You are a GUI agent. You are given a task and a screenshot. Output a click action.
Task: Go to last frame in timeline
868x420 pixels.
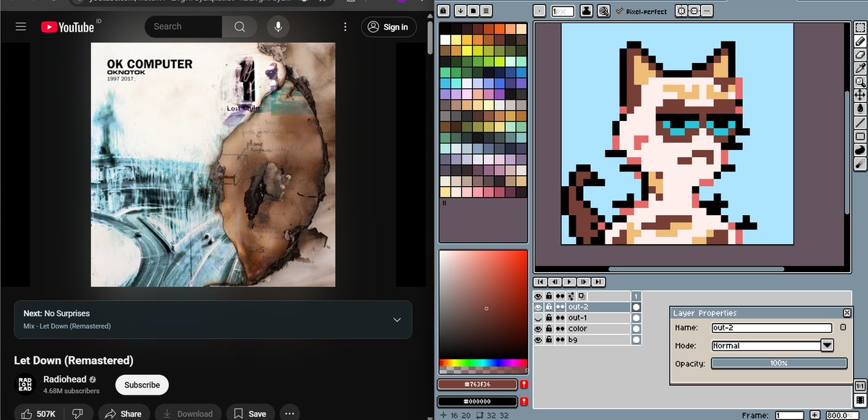pyautogui.click(x=599, y=282)
